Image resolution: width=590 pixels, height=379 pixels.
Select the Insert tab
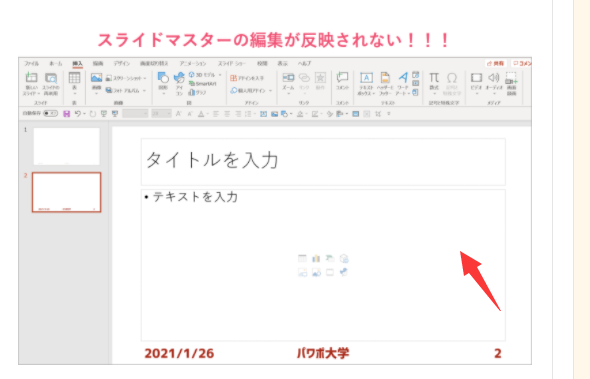coord(78,63)
